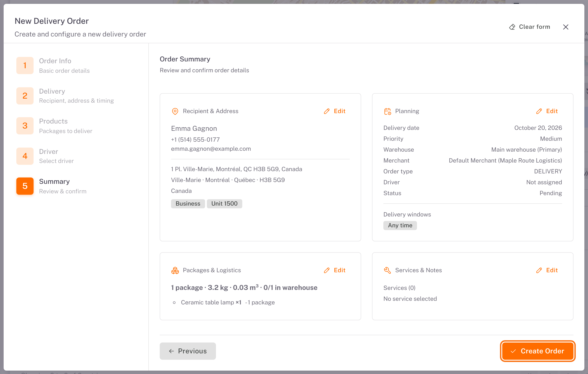Click the Clear form button
The image size is (588, 374).
(530, 27)
